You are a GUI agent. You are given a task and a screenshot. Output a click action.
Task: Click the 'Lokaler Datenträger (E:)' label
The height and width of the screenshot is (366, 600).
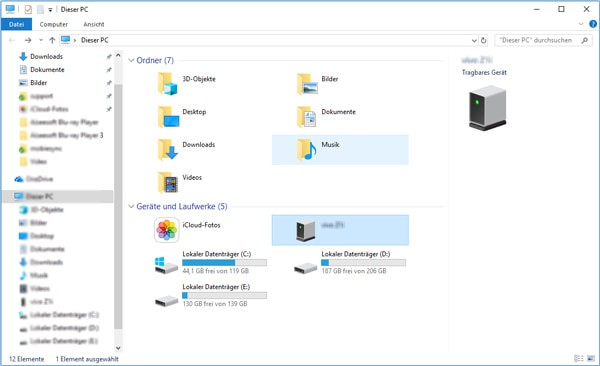pyautogui.click(x=216, y=287)
